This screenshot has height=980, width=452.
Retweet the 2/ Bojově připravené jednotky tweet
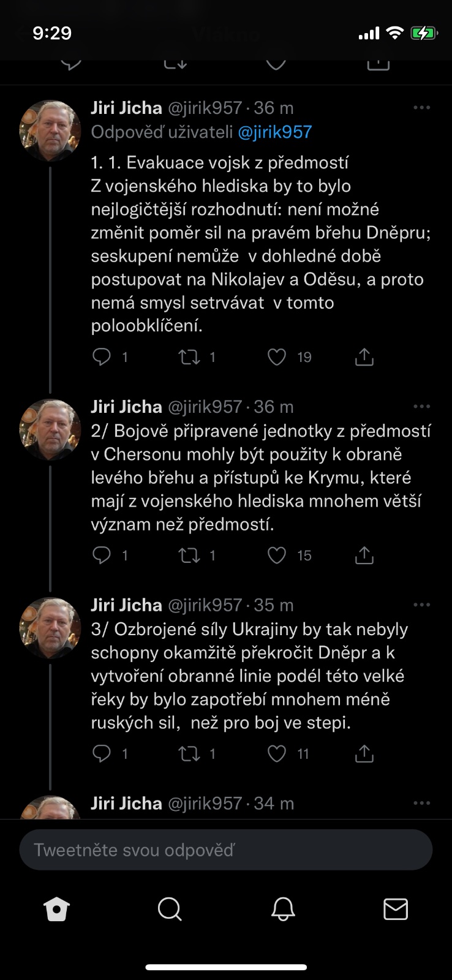(x=189, y=556)
